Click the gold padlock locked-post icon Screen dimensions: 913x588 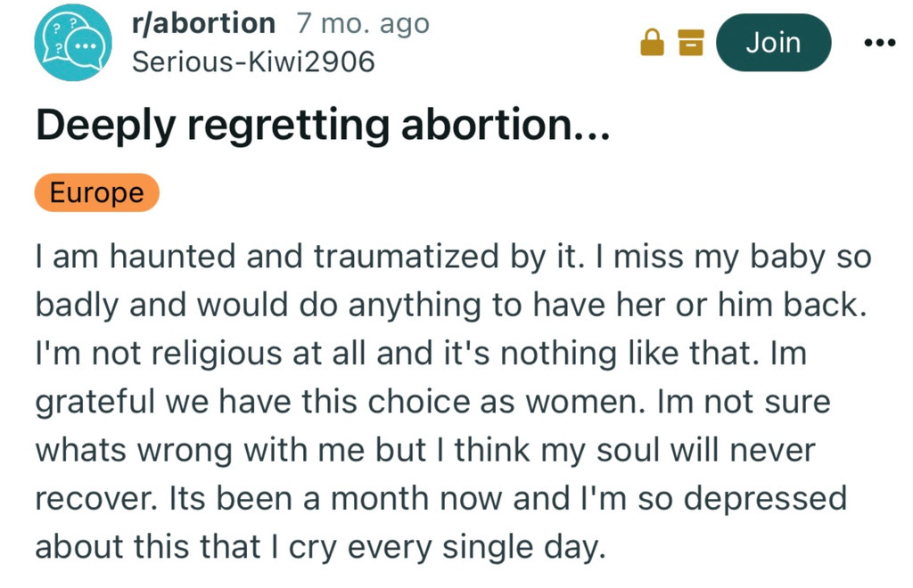tap(653, 42)
